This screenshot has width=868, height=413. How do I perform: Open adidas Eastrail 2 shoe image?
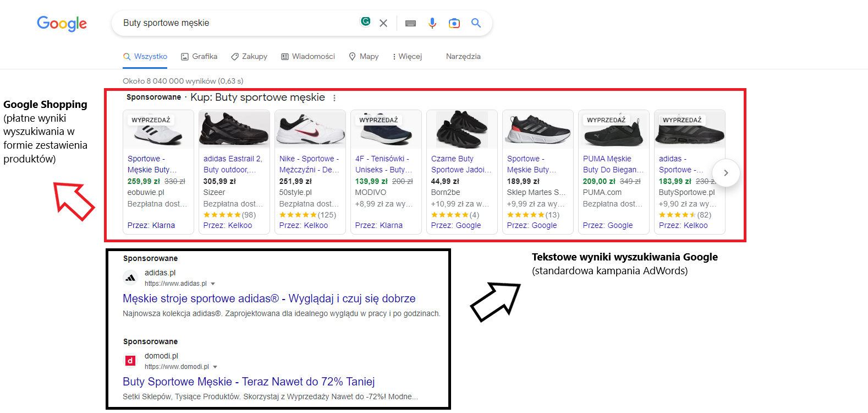(234, 130)
